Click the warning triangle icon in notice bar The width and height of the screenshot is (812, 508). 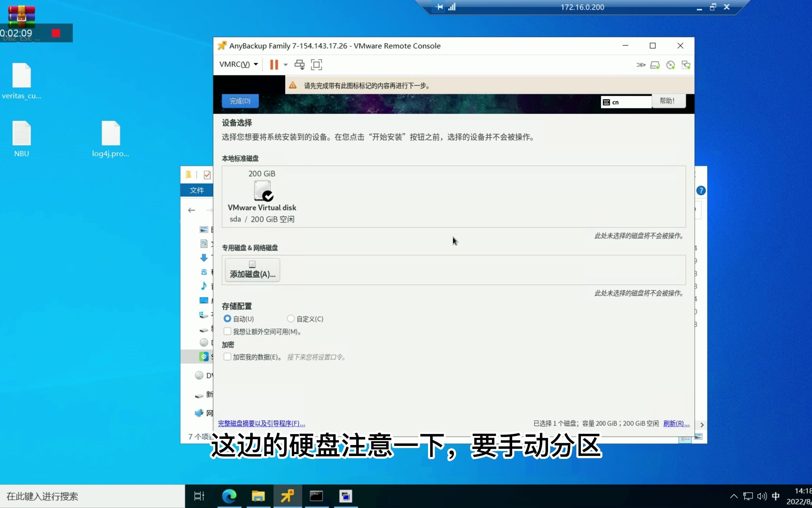click(x=293, y=85)
